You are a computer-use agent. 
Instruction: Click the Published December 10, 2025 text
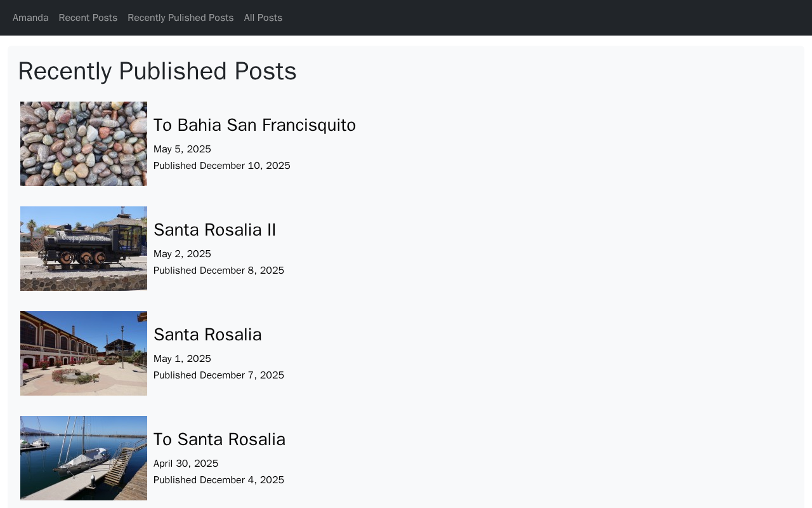[x=221, y=166]
